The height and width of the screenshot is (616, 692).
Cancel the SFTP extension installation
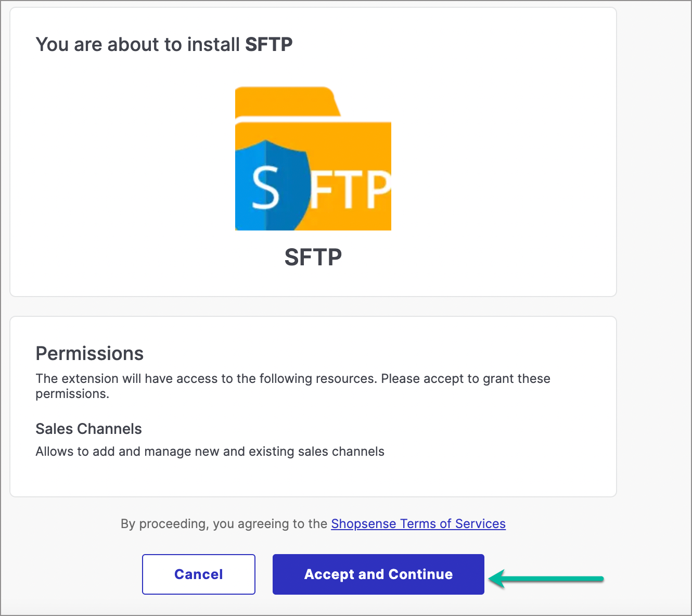tap(199, 574)
